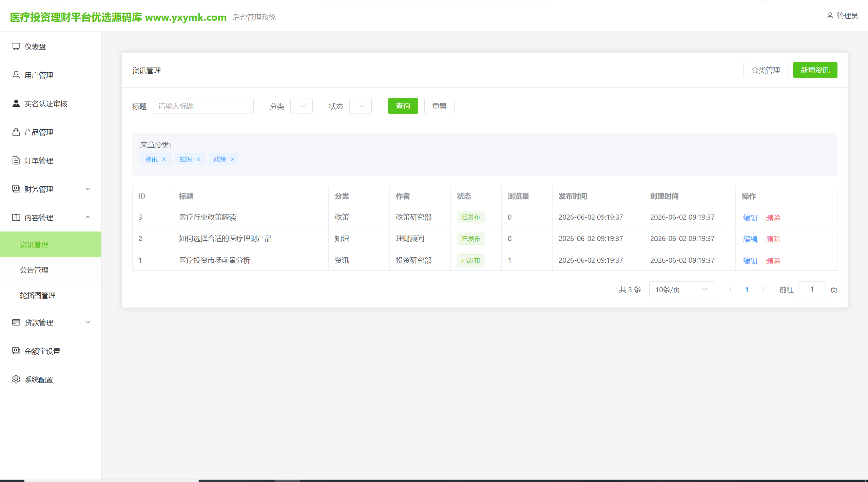Click the 余额宝设置 icon in sidebar
868x482 pixels.
pyautogui.click(x=16, y=351)
